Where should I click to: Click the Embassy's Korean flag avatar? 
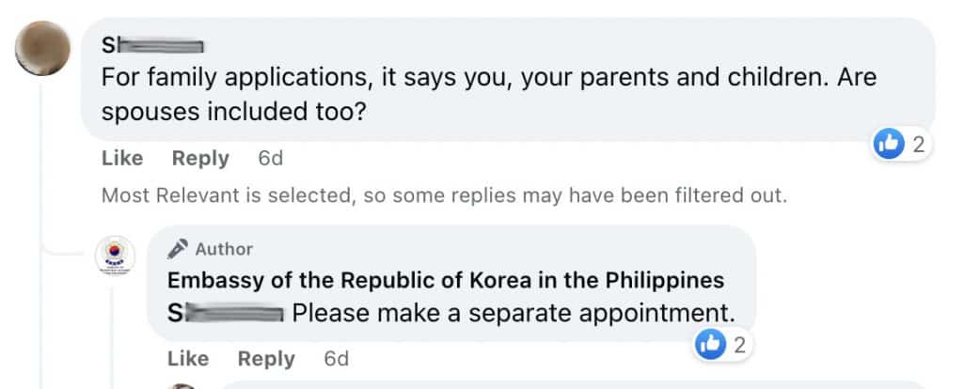point(116,255)
